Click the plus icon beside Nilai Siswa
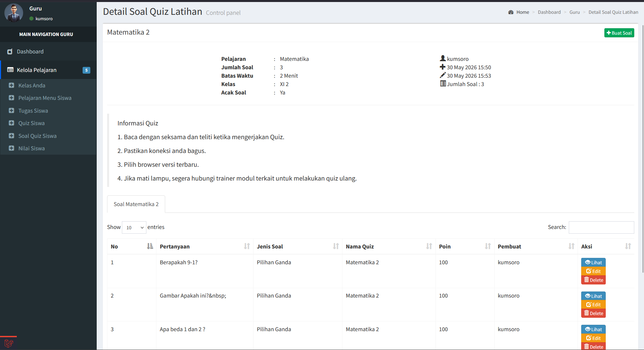This screenshot has width=644, height=350. (x=11, y=148)
